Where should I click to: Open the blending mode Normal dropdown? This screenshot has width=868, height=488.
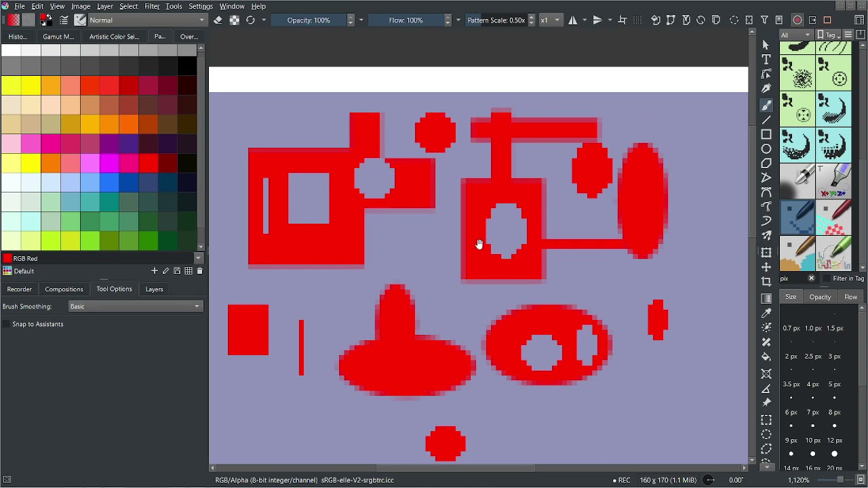[x=147, y=20]
